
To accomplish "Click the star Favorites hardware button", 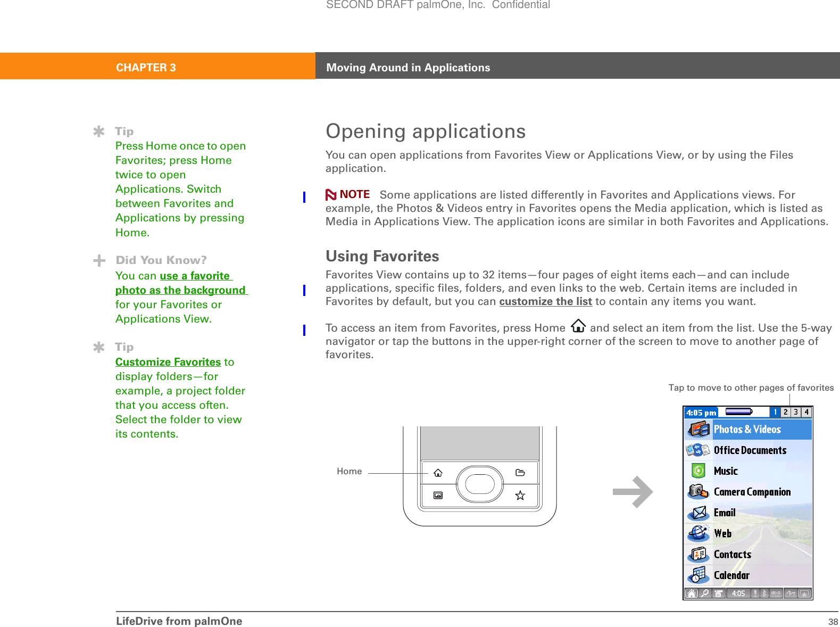I will (520, 496).
